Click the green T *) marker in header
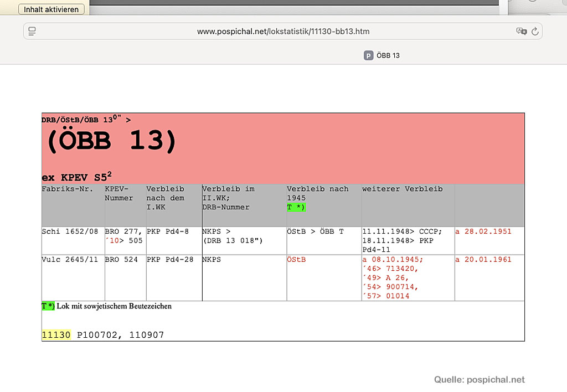The height and width of the screenshot is (392, 567). click(296, 207)
